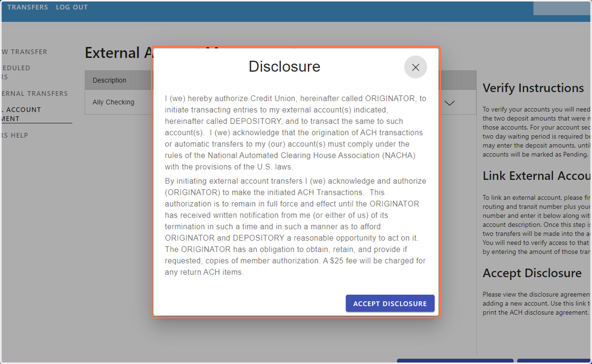Click the Disclosure dialog title

click(x=284, y=67)
